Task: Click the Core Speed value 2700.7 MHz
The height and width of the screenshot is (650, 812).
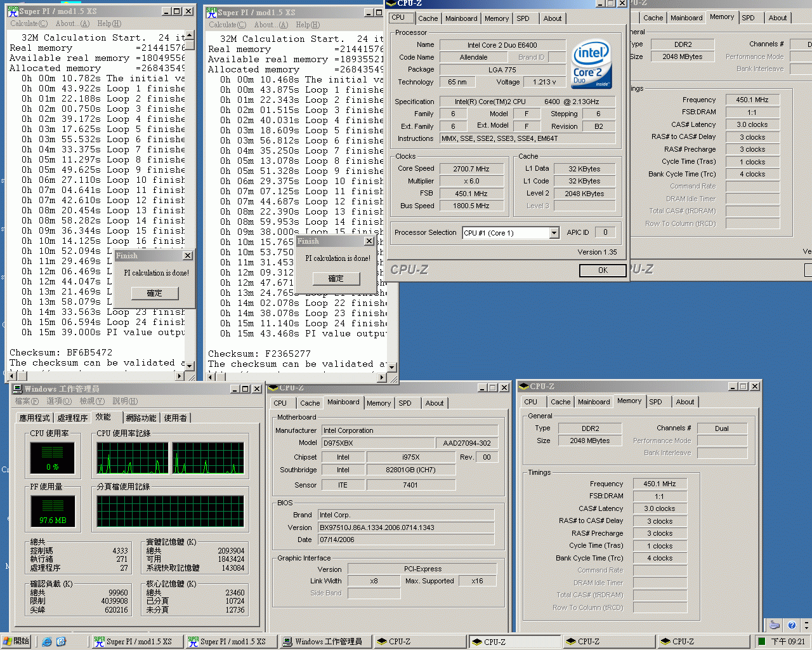Action: (x=471, y=169)
